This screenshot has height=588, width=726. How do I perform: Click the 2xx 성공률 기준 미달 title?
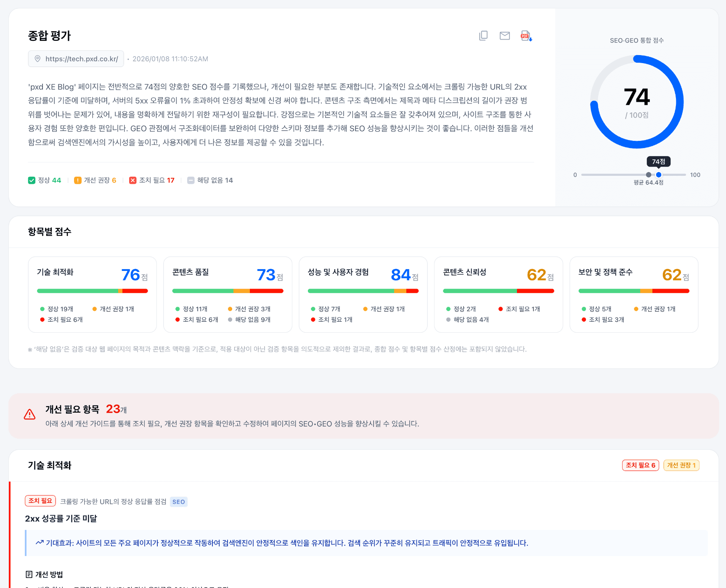[61, 519]
